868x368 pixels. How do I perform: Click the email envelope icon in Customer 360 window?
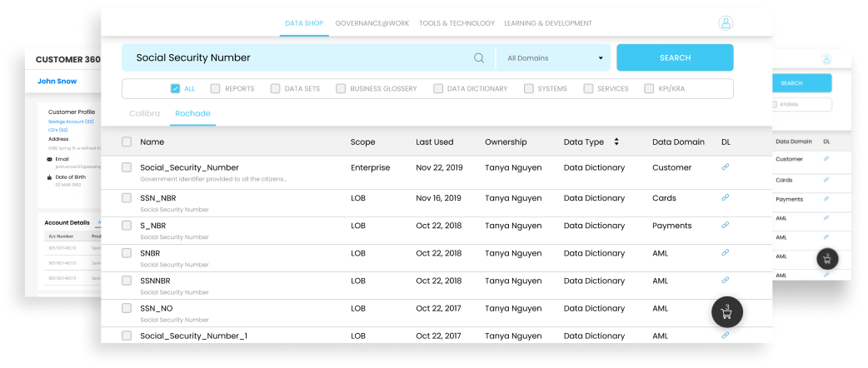(x=50, y=159)
